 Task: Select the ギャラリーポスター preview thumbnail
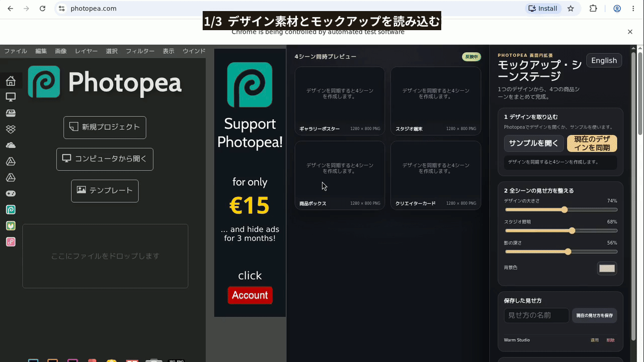click(340, 101)
